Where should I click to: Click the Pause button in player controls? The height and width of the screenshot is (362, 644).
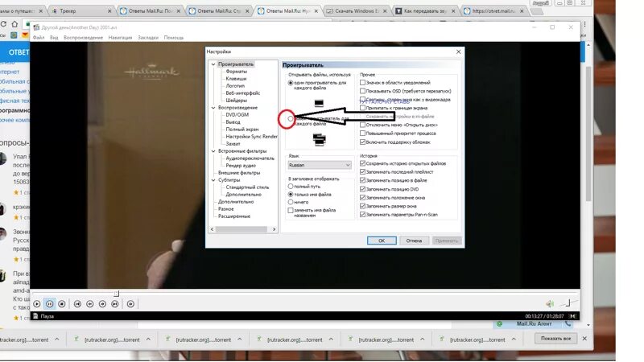(x=49, y=304)
